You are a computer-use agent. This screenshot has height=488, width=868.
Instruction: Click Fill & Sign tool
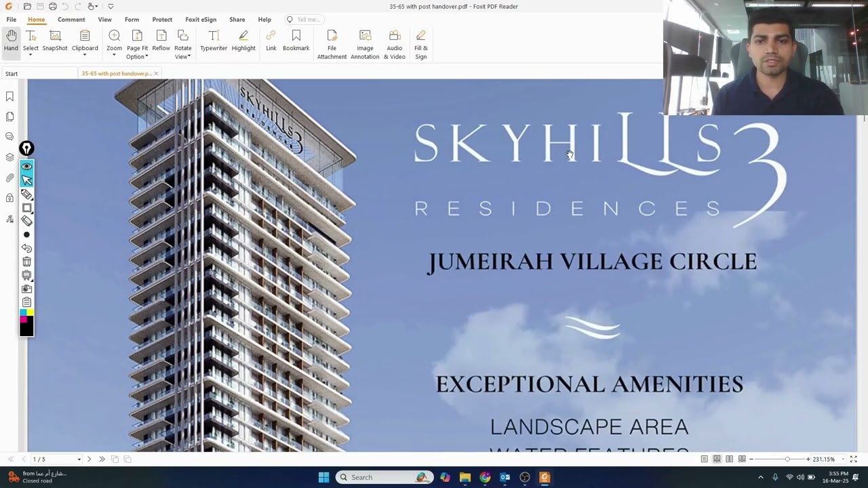[x=421, y=45]
